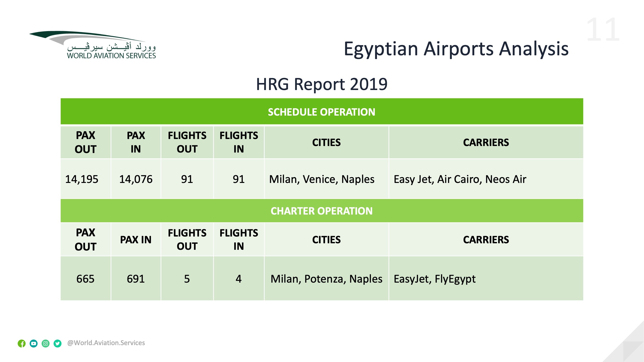Screen dimensions: 644x362
Task: Select Milan, Potenza, Naples cities cell
Action: pos(326,278)
